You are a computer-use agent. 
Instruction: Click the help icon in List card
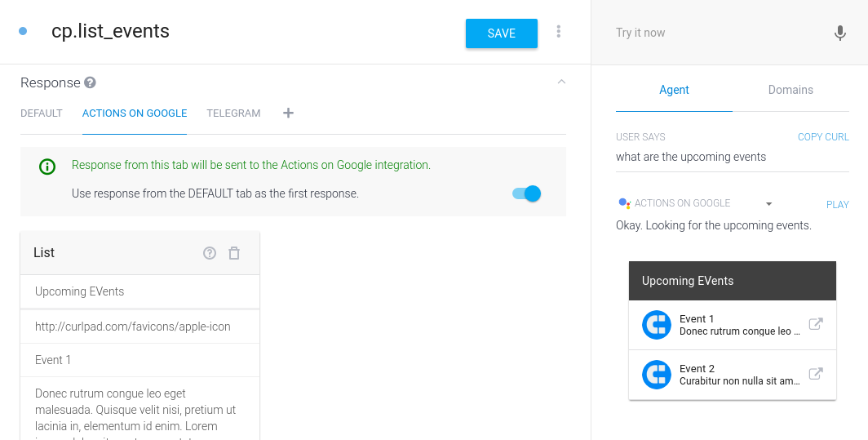tap(210, 253)
